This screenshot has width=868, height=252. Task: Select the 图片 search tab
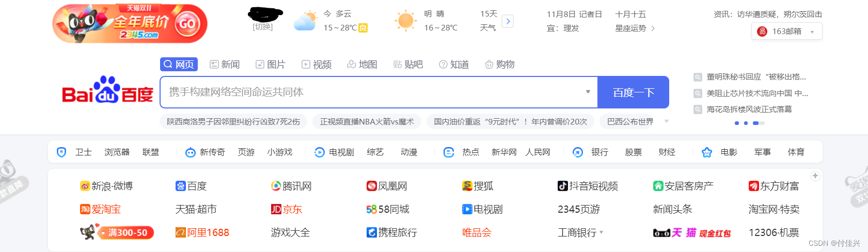click(x=271, y=64)
